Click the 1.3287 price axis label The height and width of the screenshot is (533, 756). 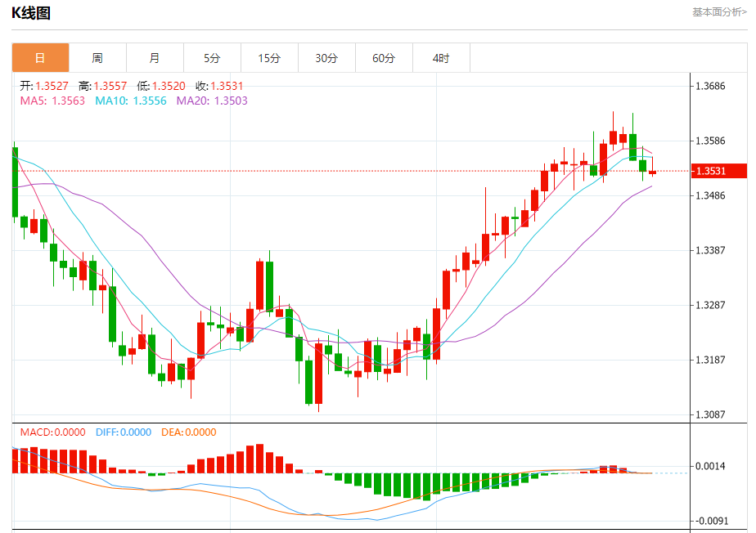[710, 305]
